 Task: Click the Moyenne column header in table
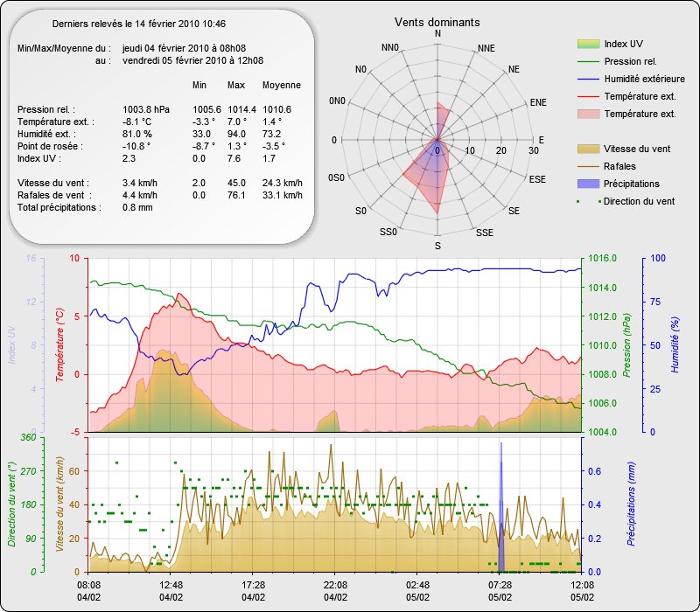tap(282, 85)
